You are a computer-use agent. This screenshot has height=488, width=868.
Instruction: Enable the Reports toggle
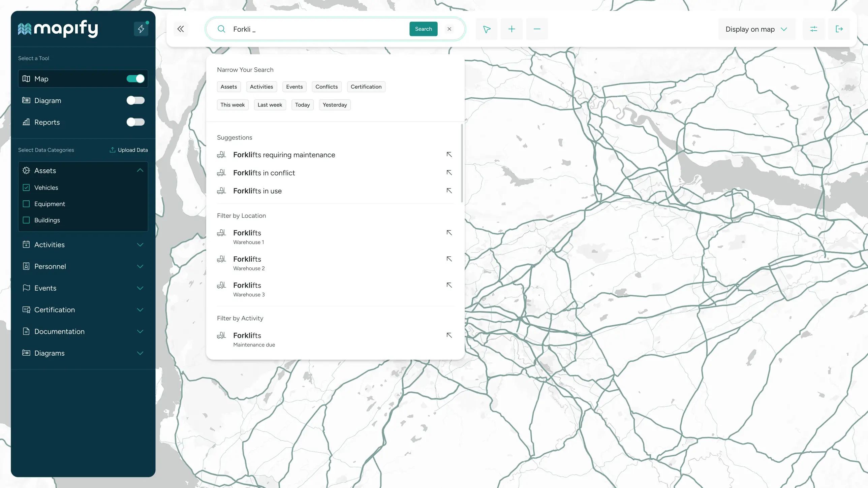135,122
